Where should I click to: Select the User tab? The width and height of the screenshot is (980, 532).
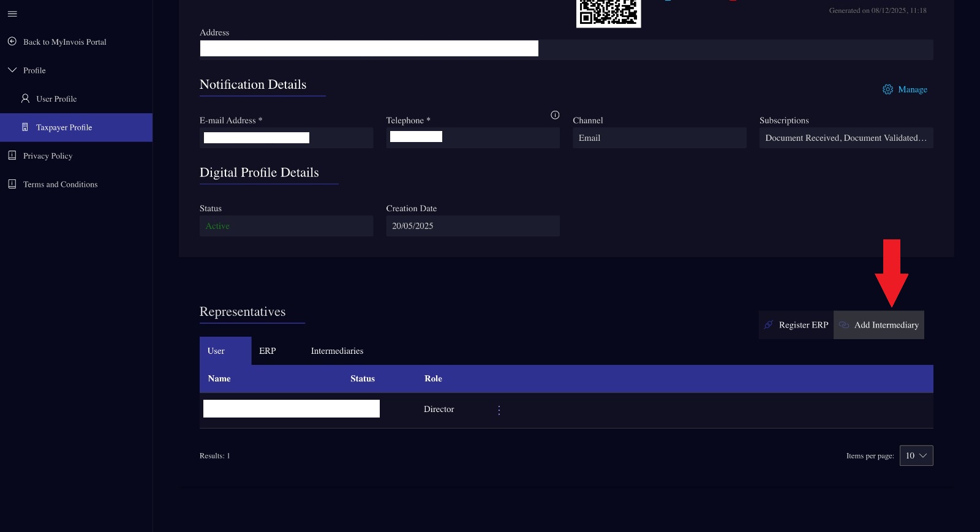click(216, 351)
